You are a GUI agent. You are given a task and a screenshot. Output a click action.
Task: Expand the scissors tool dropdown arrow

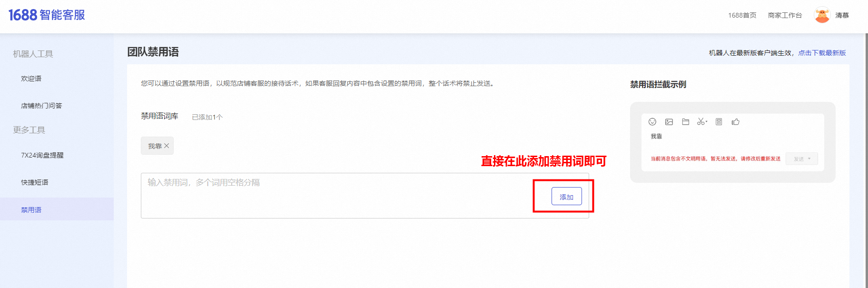tap(707, 122)
